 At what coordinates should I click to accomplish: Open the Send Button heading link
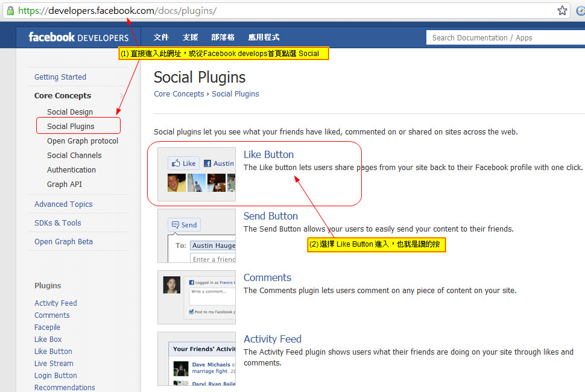tap(271, 216)
